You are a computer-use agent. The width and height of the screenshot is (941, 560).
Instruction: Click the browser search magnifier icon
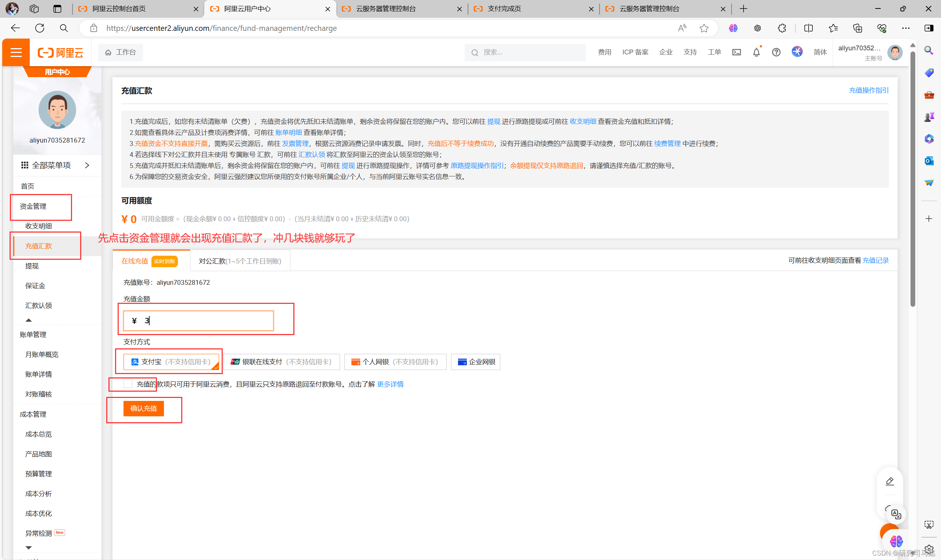pos(64,28)
